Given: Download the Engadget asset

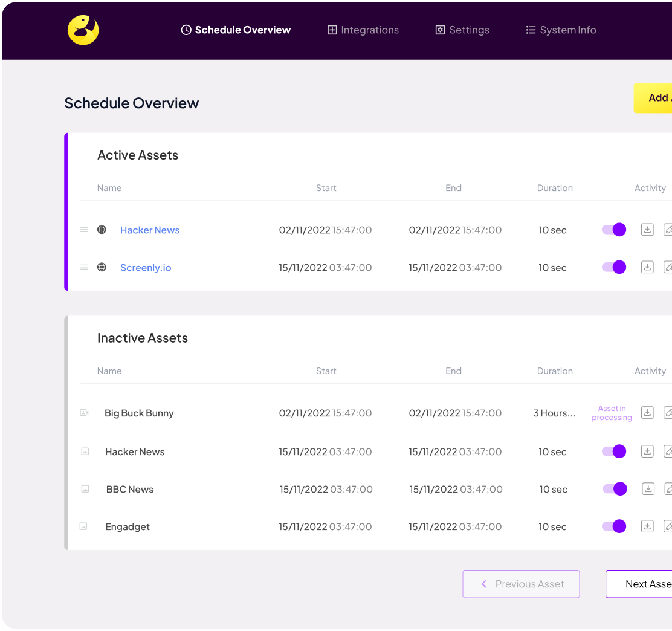Looking at the screenshot, I should [x=647, y=526].
